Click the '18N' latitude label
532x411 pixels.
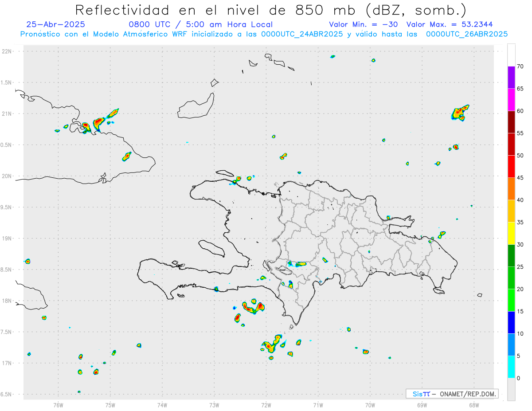8,301
